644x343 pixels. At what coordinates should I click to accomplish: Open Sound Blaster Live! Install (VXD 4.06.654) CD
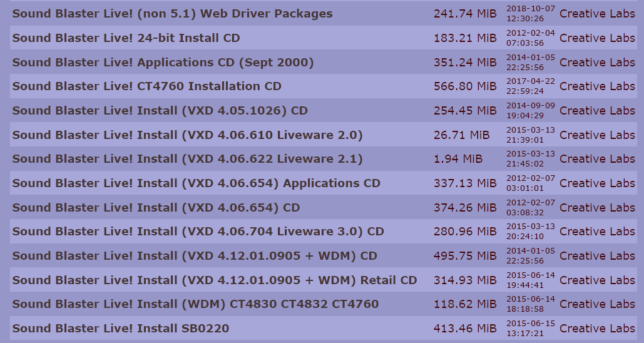point(156,207)
